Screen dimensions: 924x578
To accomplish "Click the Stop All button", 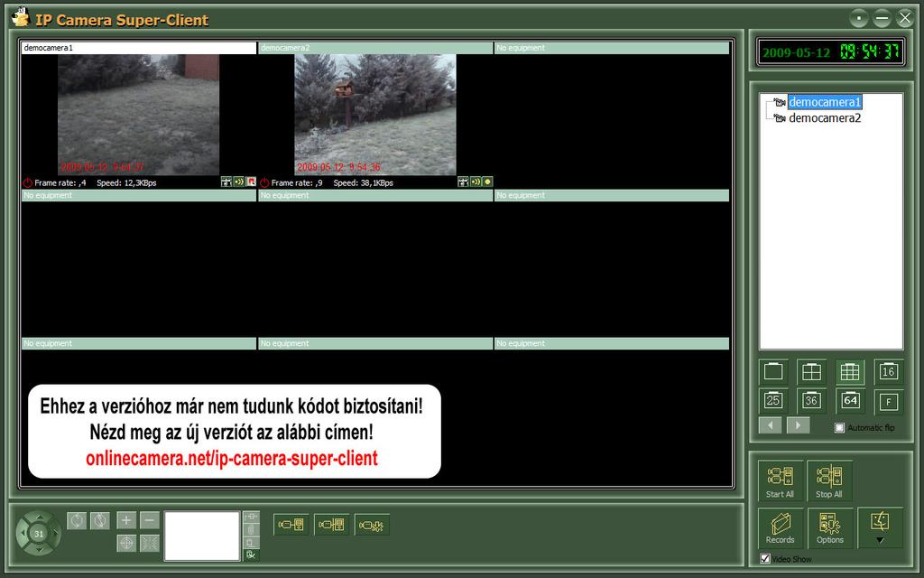I will click(829, 481).
